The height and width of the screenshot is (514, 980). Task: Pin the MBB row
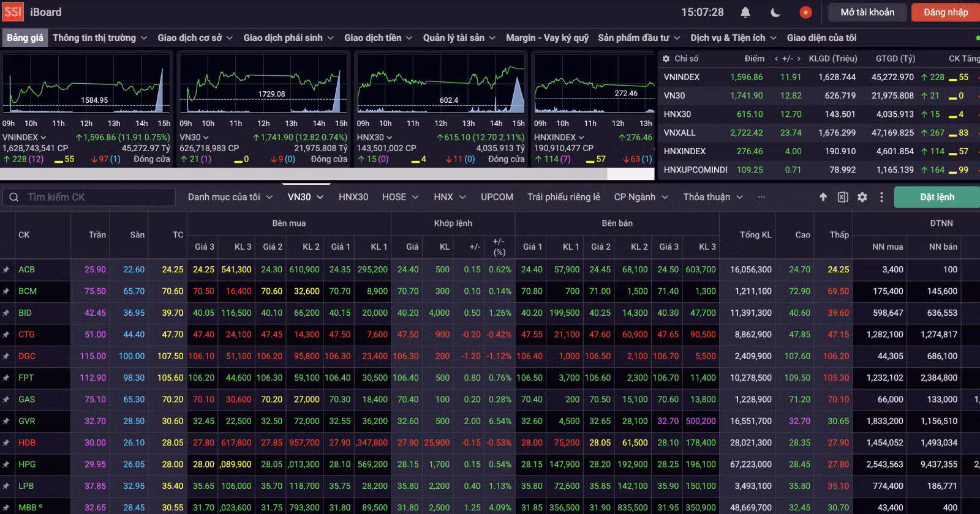(6, 507)
